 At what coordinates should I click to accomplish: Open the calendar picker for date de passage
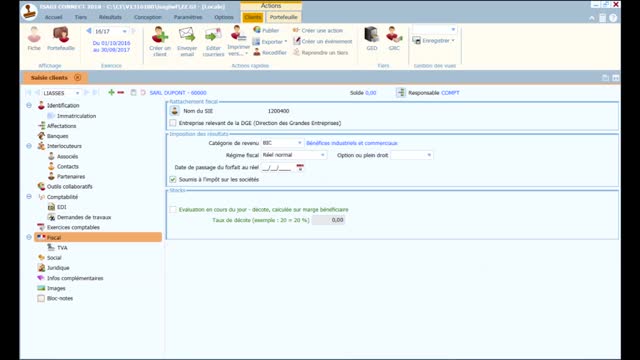300,167
